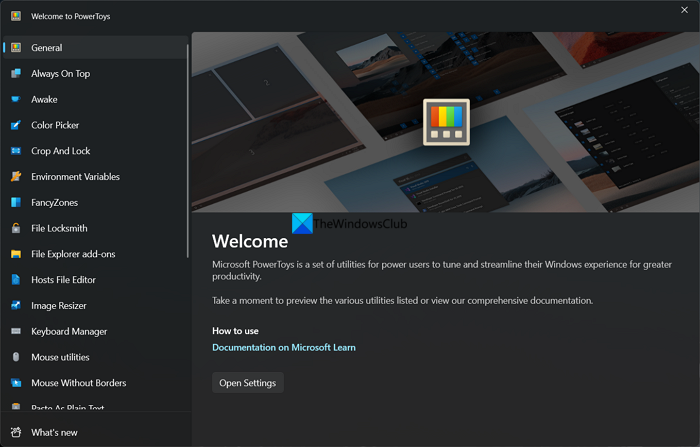700x447 pixels.
Task: Select General in the sidebar
Action: click(95, 47)
